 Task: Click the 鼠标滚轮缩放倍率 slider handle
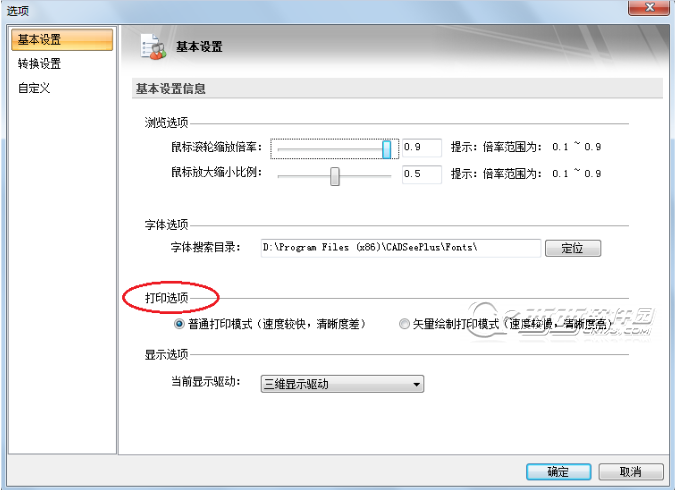pyautogui.click(x=387, y=149)
